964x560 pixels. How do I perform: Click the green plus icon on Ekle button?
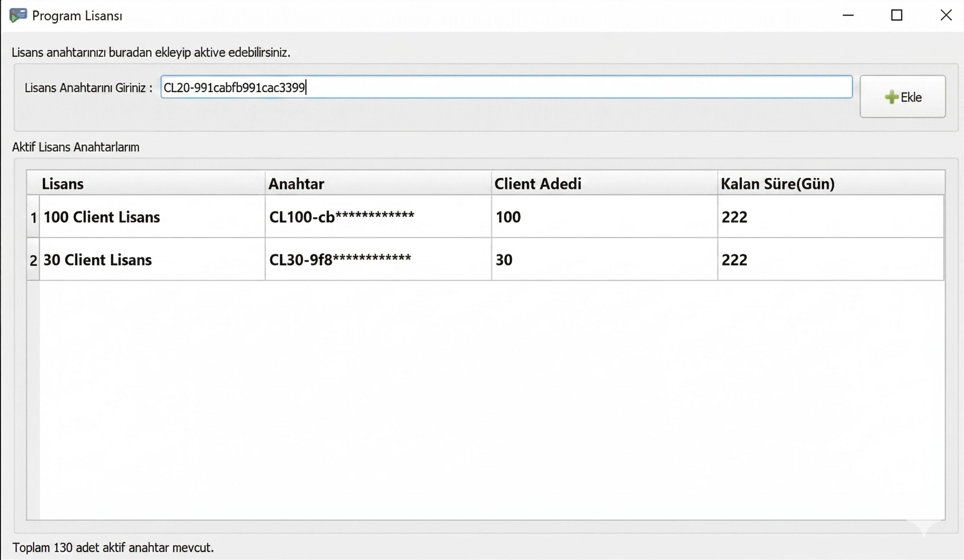click(x=891, y=97)
